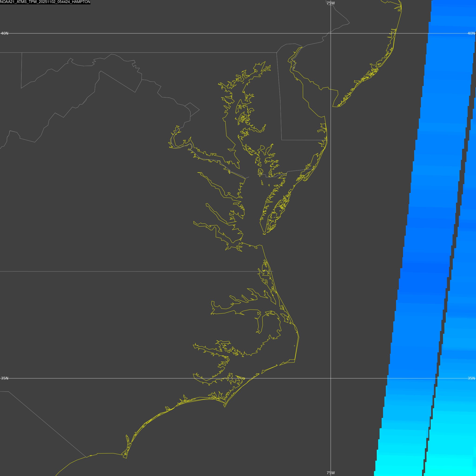Viewport: 476px width, 476px height.
Task: Click intersection of 75W and 40N gridlines
Action: pos(331,33)
